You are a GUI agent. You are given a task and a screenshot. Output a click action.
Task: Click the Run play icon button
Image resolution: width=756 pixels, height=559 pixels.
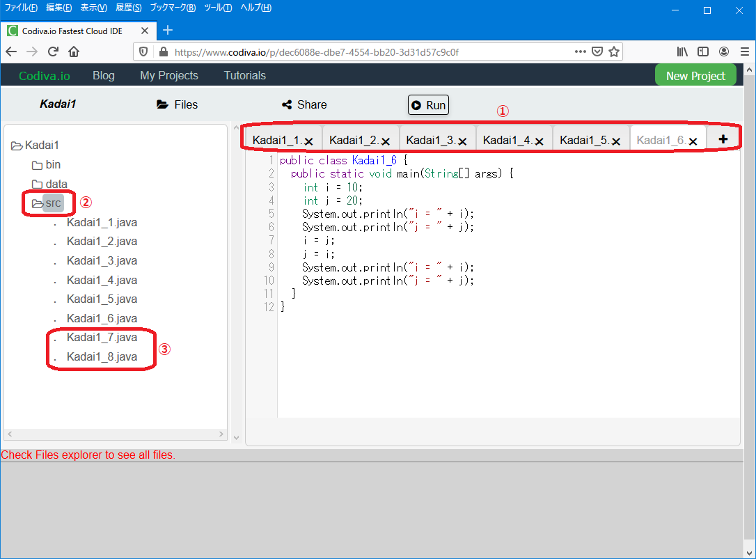tap(428, 105)
